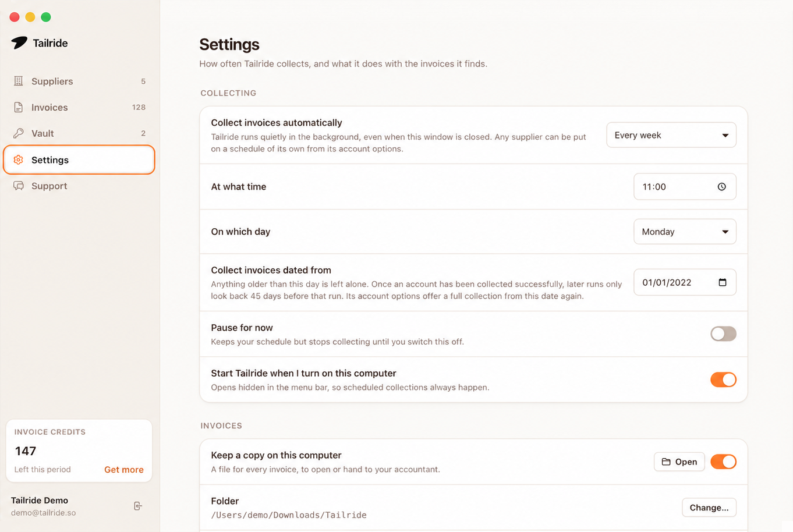This screenshot has height=532, width=793.
Task: Click the Collect invoices dated from label
Action: click(x=271, y=270)
